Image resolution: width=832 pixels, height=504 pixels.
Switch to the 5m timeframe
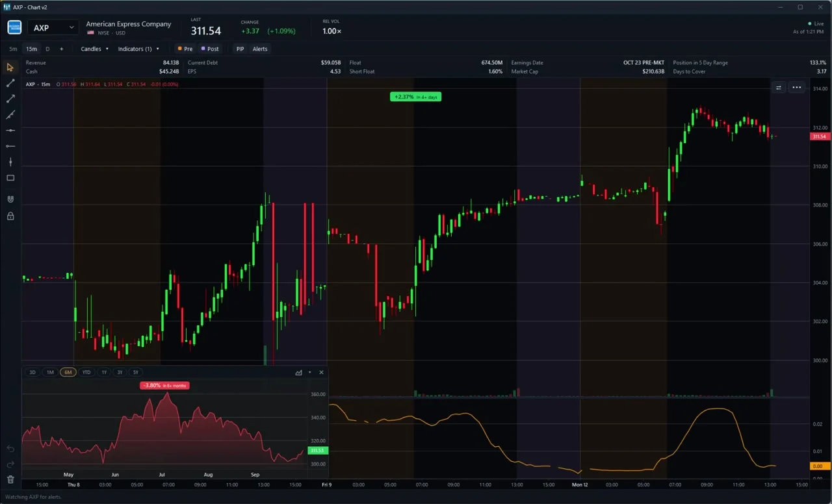[x=13, y=49]
